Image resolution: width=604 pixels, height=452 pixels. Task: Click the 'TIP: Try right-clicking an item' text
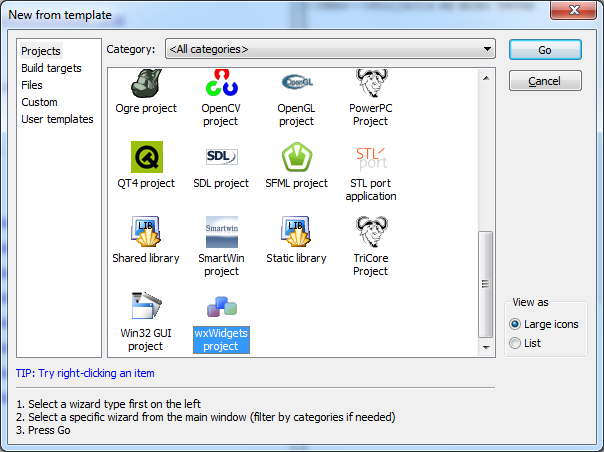85,373
